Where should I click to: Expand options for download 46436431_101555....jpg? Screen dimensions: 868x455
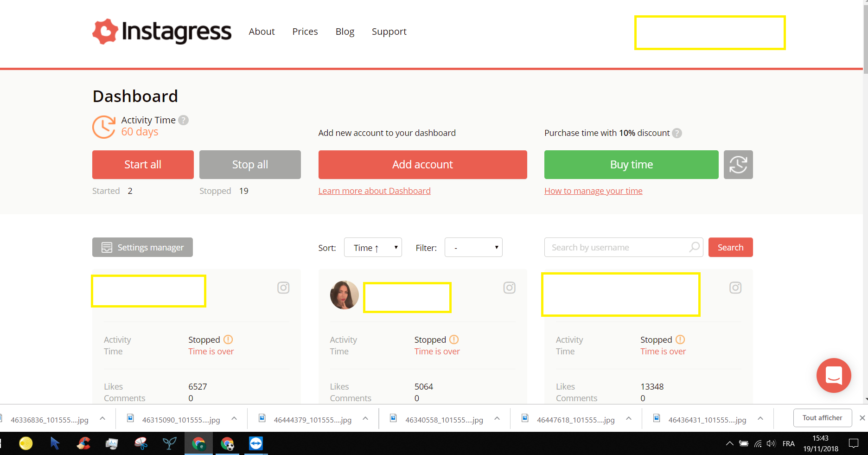[760, 419]
